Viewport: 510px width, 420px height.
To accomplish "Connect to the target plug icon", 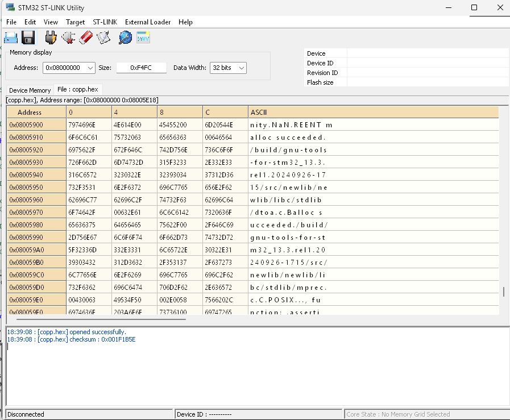I will pos(51,38).
